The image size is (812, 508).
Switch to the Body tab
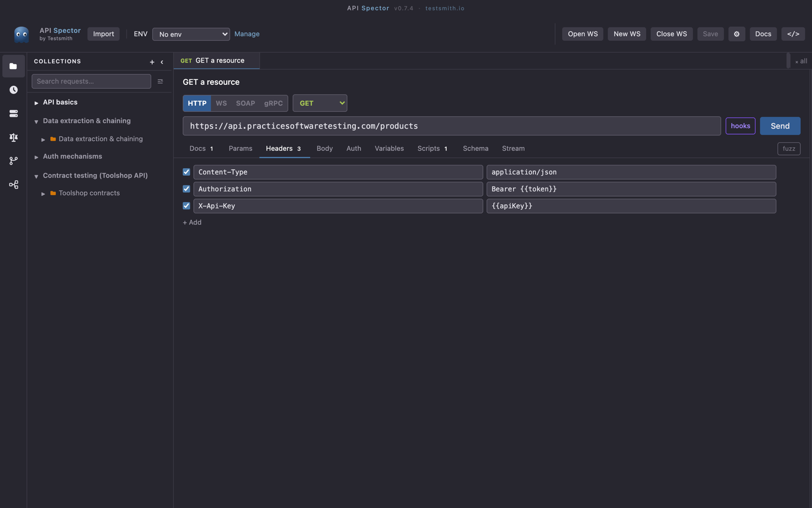(325, 148)
